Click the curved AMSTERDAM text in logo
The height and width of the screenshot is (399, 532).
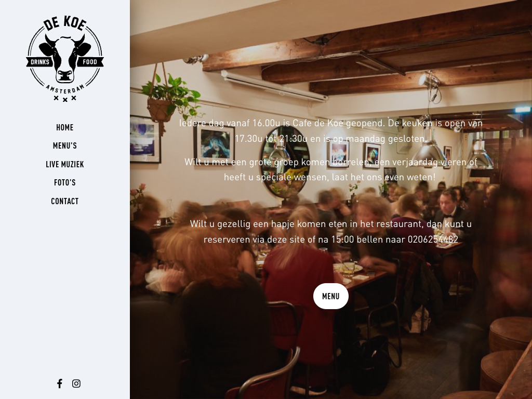click(65, 88)
